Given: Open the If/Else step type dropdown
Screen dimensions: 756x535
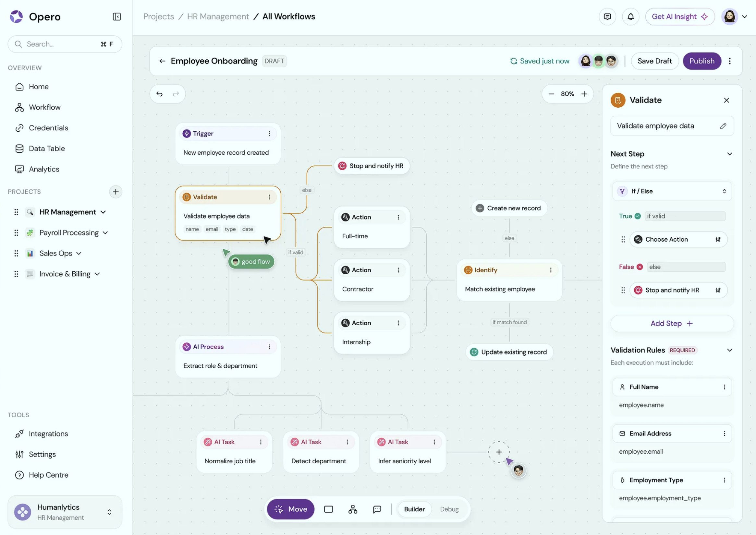Looking at the screenshot, I should [x=724, y=191].
